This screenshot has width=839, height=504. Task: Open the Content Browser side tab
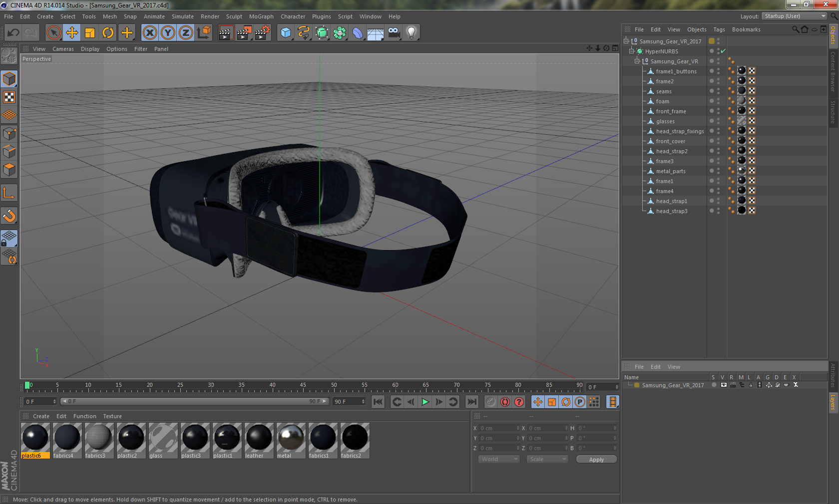[833, 71]
